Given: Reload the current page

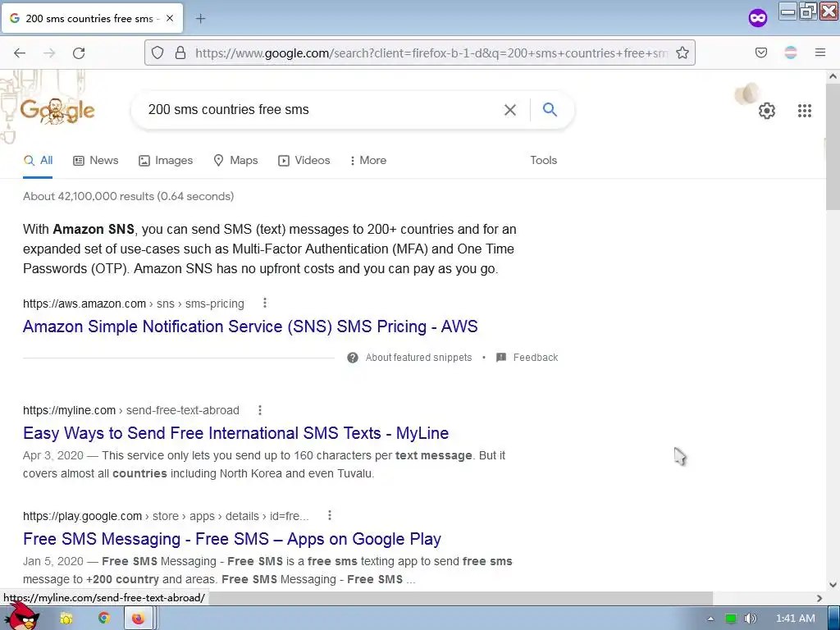Looking at the screenshot, I should (x=79, y=53).
